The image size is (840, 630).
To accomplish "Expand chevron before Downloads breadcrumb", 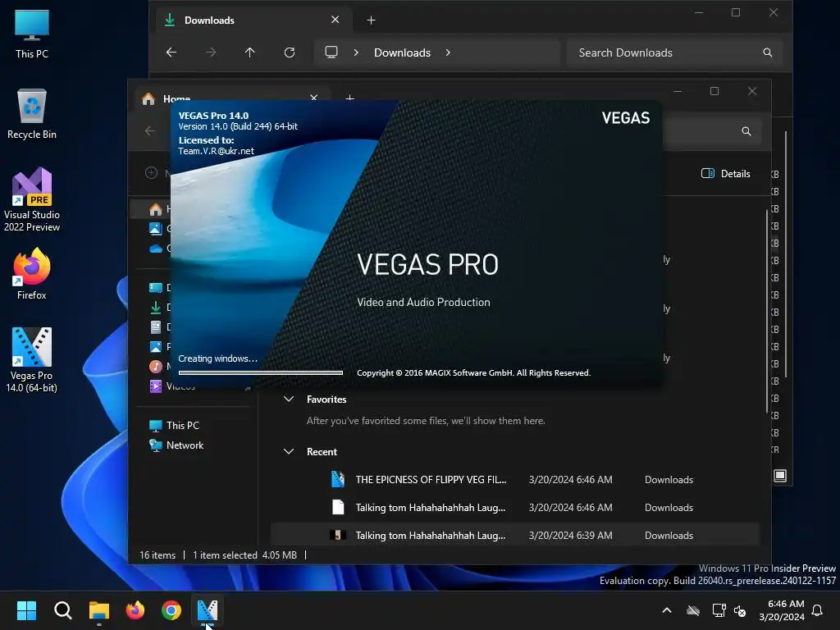I will tap(356, 52).
